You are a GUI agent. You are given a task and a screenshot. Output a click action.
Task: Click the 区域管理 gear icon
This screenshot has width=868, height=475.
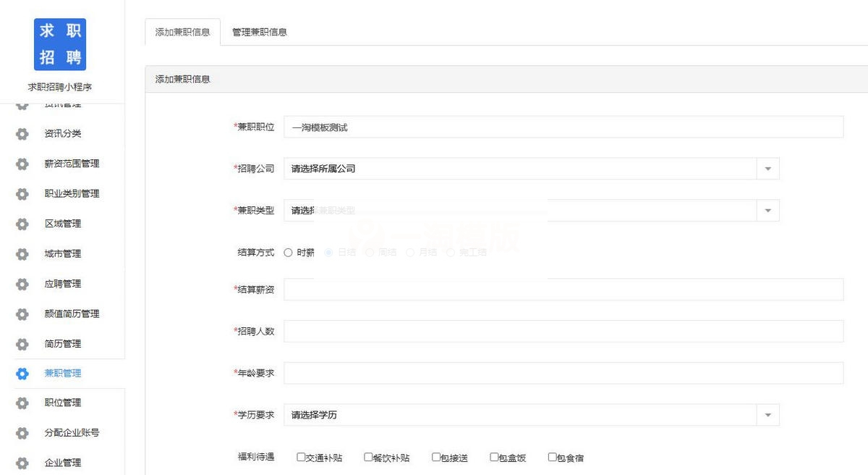[x=21, y=224]
